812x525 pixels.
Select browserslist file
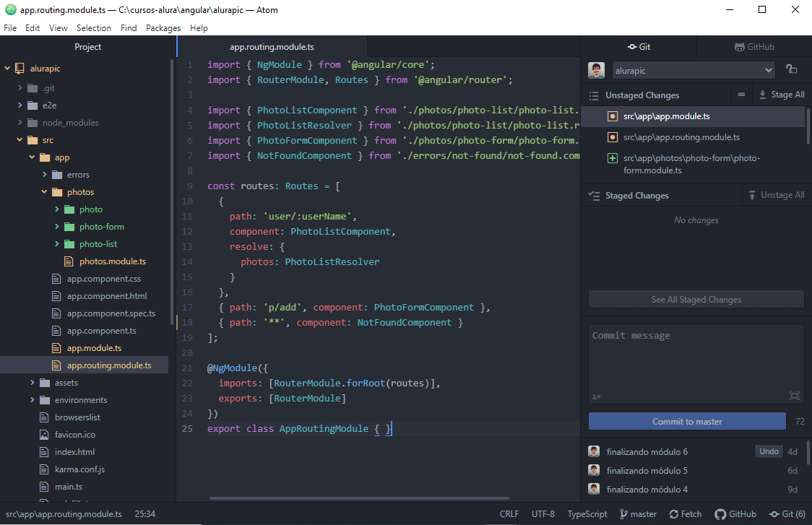pyautogui.click(x=78, y=417)
